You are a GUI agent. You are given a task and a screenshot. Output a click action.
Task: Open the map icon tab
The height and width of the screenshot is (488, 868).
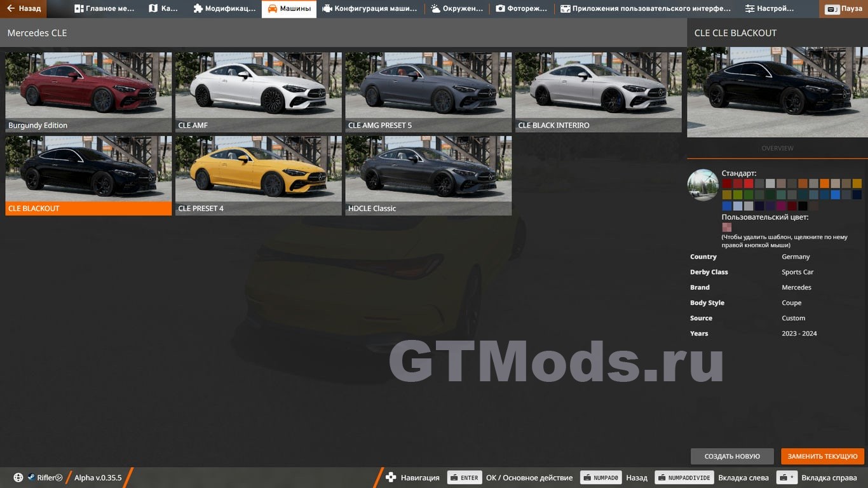[x=163, y=9]
